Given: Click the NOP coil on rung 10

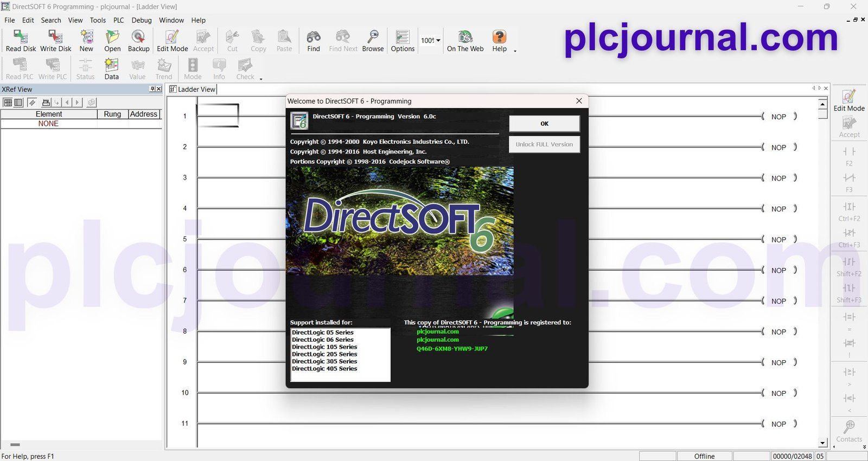Looking at the screenshot, I should [x=778, y=393].
